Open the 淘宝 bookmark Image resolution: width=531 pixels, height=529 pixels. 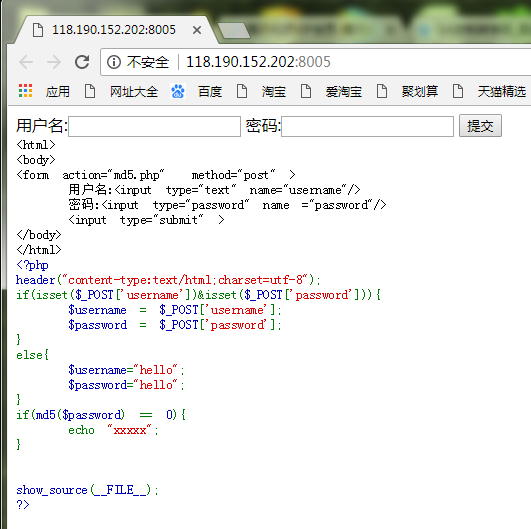[274, 91]
